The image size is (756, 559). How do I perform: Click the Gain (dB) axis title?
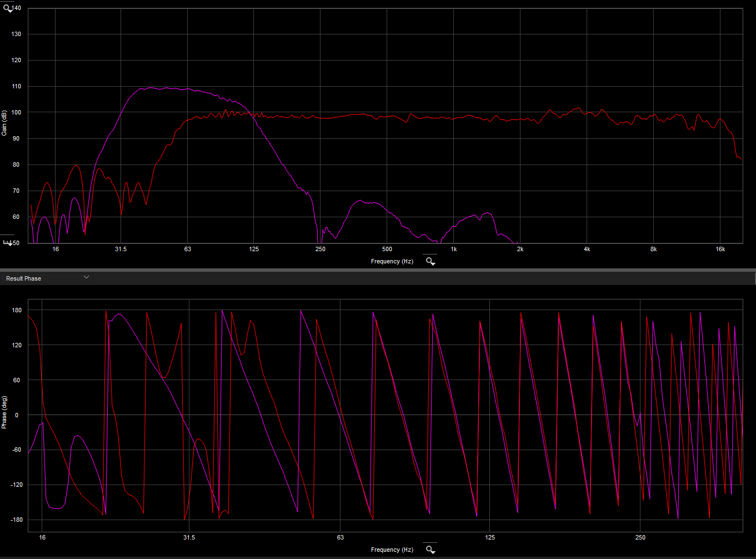point(4,123)
